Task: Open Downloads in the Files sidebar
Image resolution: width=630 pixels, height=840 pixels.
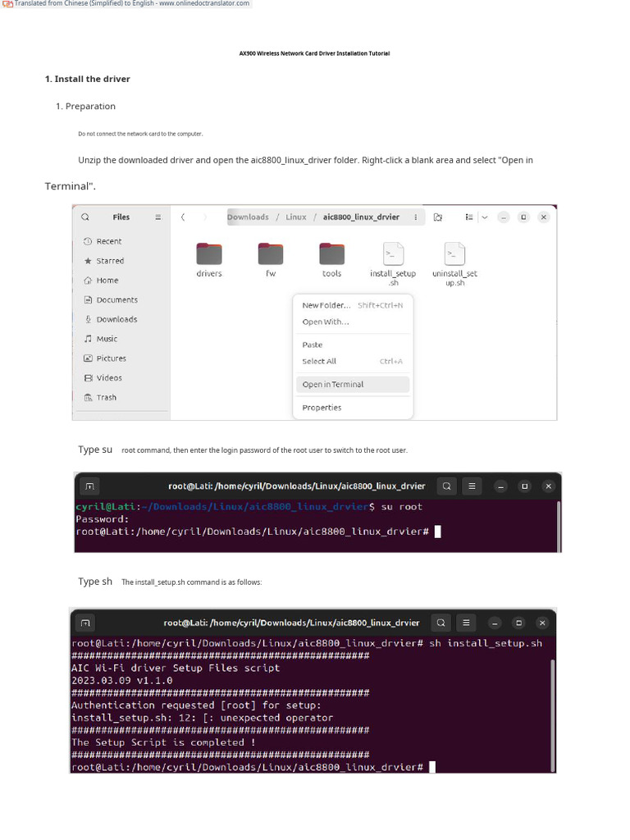Action: pos(111,319)
